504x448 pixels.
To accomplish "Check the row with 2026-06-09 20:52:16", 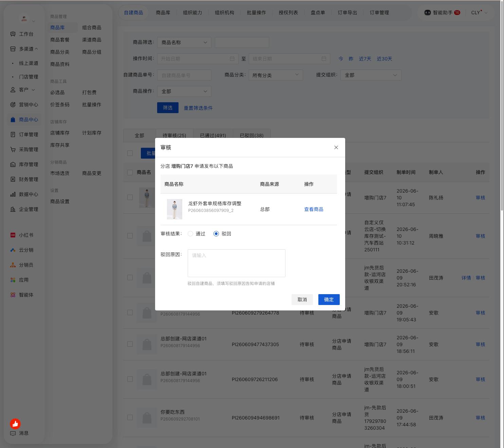I will 130,277.
